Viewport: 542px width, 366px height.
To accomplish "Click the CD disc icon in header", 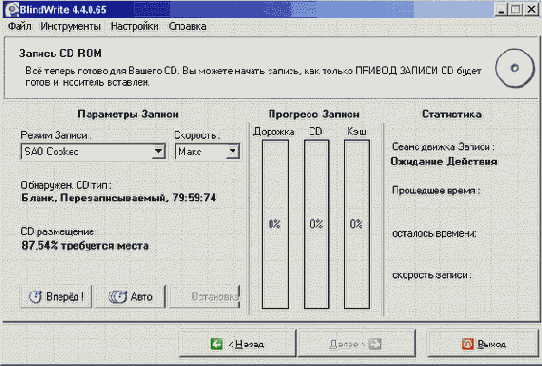I will pyautogui.click(x=515, y=68).
